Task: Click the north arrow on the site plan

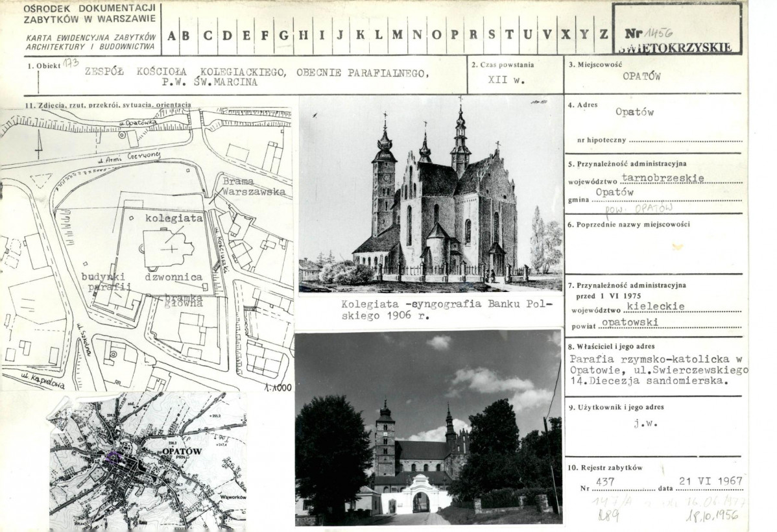Action: point(39,143)
